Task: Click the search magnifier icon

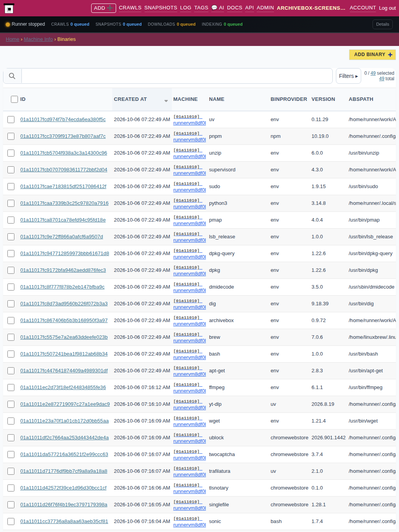Action: pos(12,76)
